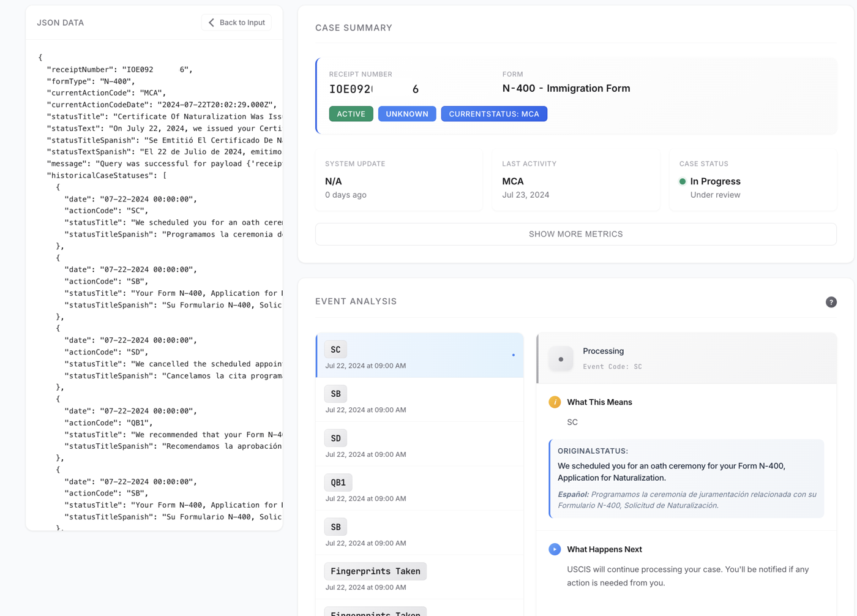Click the N-400 - Immigration Form text
Viewport: 857px width, 616px height.
click(566, 88)
